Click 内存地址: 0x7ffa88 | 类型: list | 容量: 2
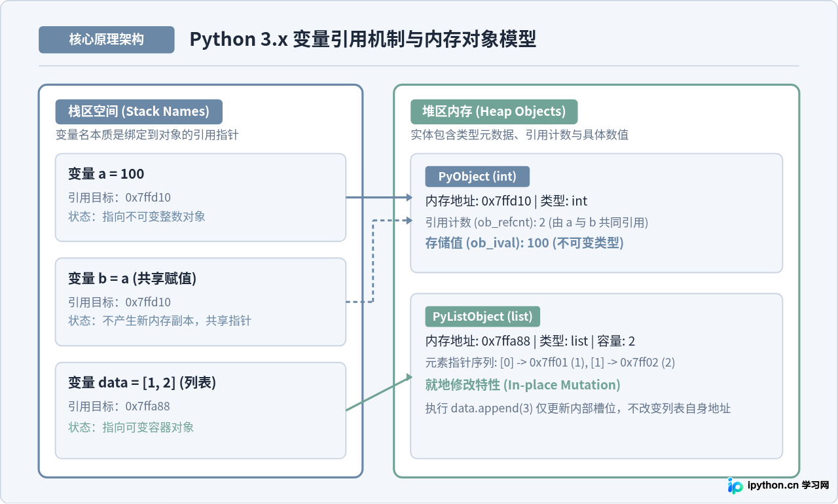838x504 pixels. [x=530, y=341]
